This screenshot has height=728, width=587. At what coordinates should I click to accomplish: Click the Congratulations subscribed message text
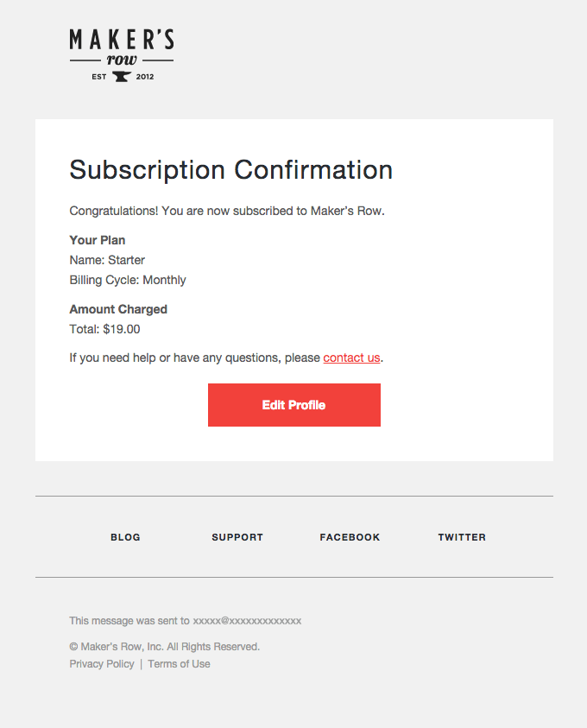tap(226, 211)
